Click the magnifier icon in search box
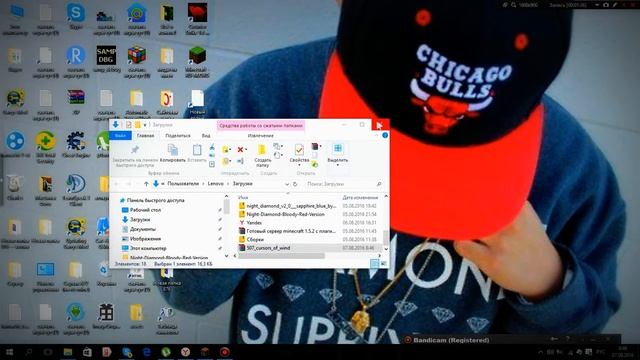Viewport: 640px width, 360px height. 379,184
